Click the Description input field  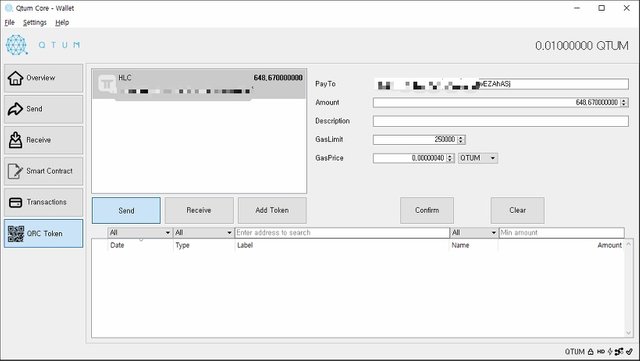pyautogui.click(x=501, y=121)
